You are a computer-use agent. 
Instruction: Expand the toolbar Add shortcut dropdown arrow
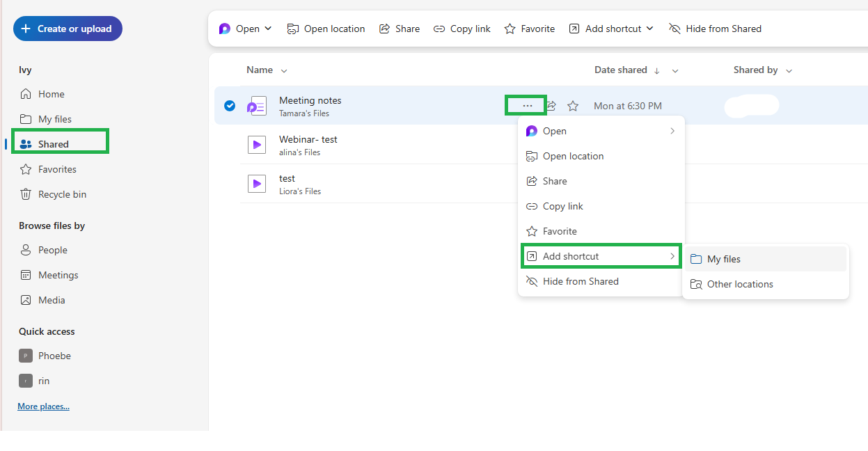(x=650, y=29)
